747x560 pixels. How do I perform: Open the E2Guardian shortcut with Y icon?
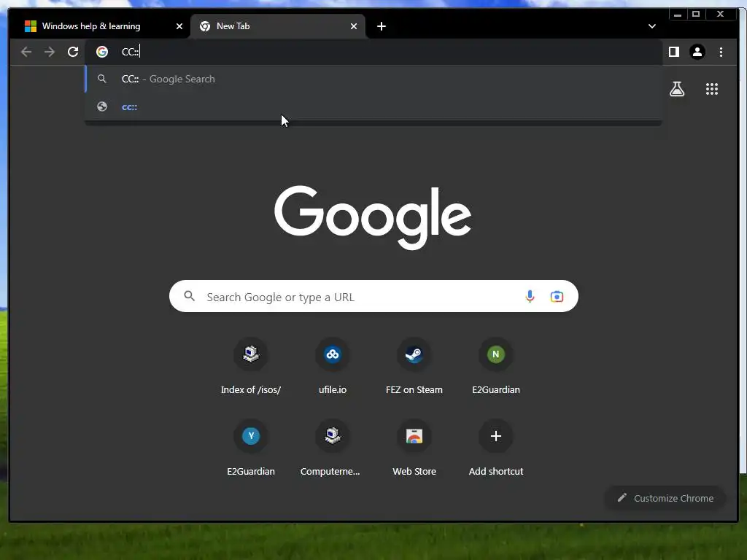[251, 449]
